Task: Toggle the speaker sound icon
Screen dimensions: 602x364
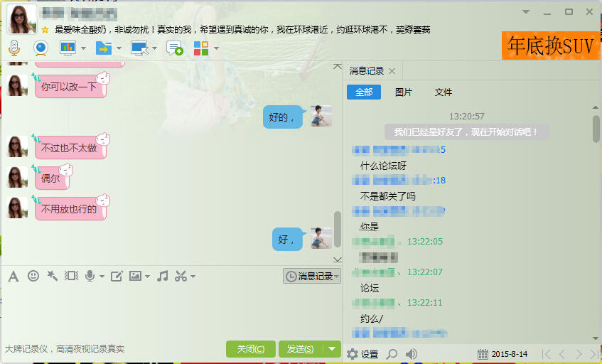Action: (411, 353)
